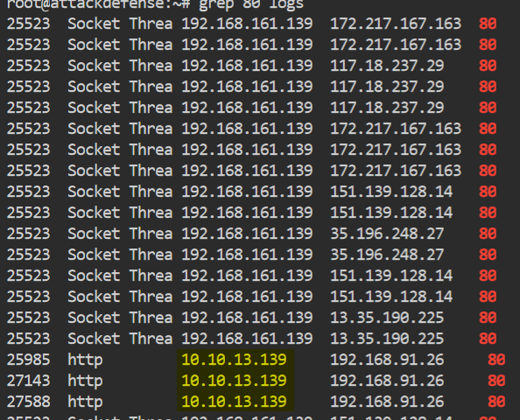The height and width of the screenshot is (420, 520).
Task: Click the http process name in the 27143 row
Action: (x=85, y=381)
